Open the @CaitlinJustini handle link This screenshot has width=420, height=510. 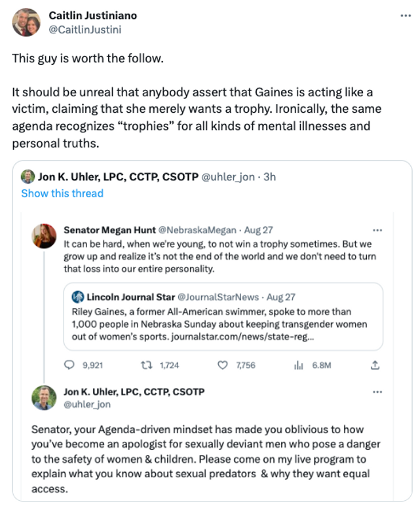[85, 29]
